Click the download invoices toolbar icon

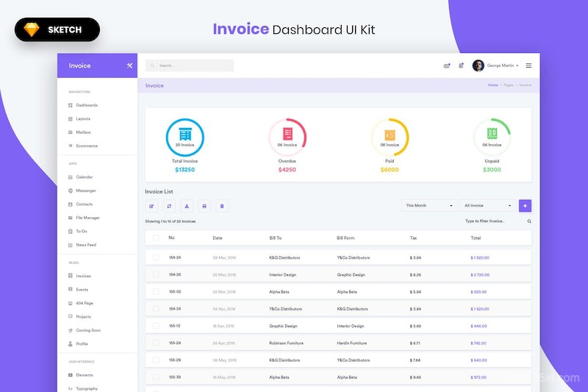pyautogui.click(x=187, y=206)
